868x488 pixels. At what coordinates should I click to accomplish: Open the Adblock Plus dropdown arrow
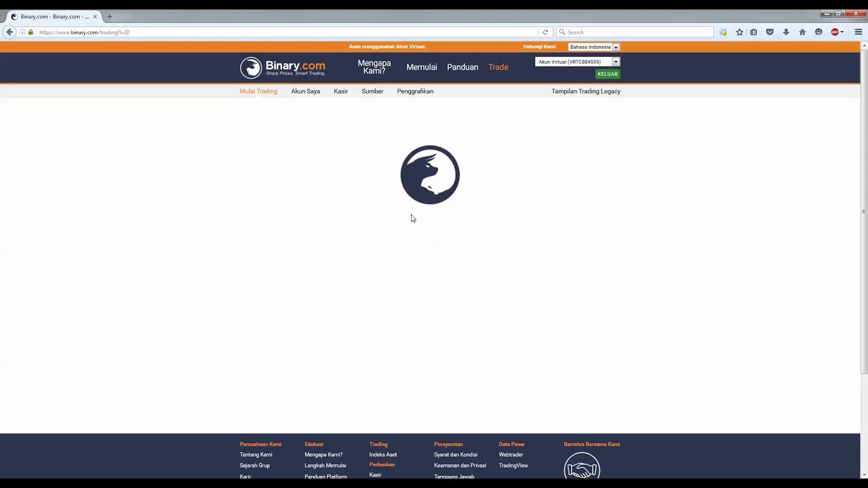click(842, 32)
